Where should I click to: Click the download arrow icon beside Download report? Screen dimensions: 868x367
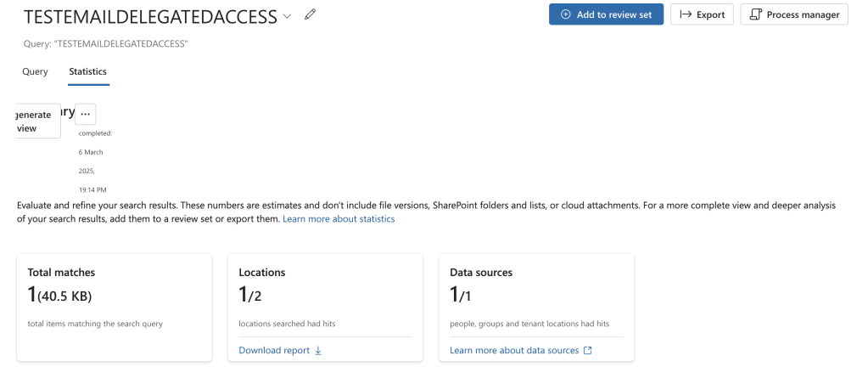[318, 350]
